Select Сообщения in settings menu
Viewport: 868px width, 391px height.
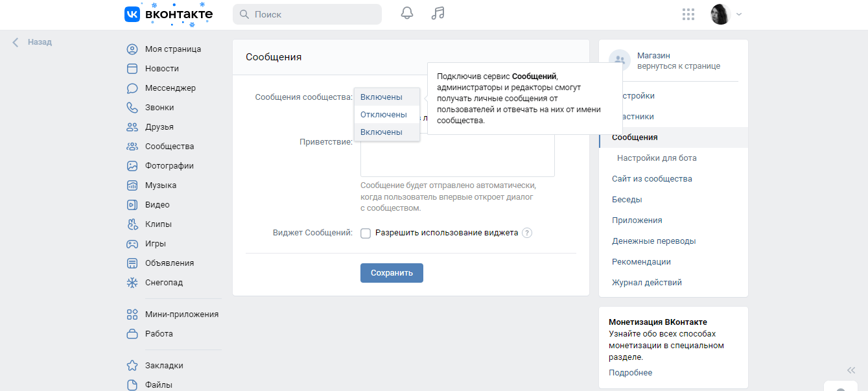pyautogui.click(x=674, y=137)
